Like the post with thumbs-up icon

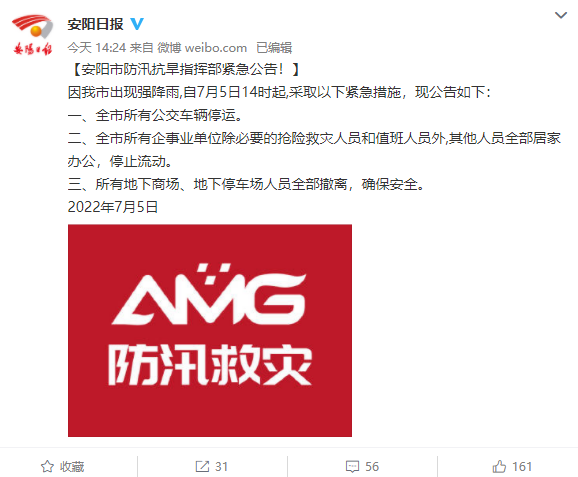click(499, 466)
